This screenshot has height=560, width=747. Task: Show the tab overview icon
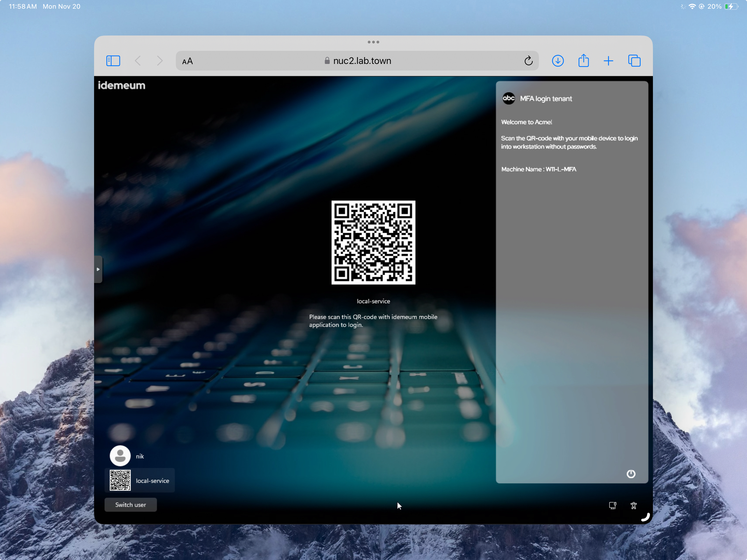(634, 61)
